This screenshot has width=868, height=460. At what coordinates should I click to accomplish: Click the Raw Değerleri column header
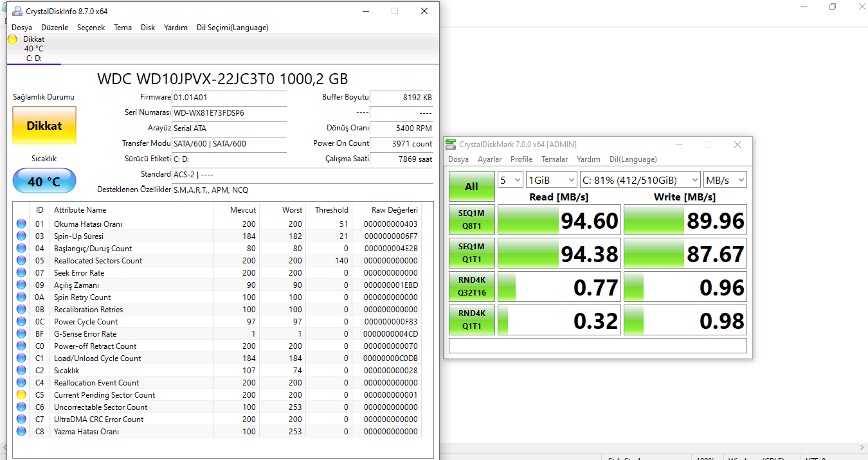tap(387, 210)
